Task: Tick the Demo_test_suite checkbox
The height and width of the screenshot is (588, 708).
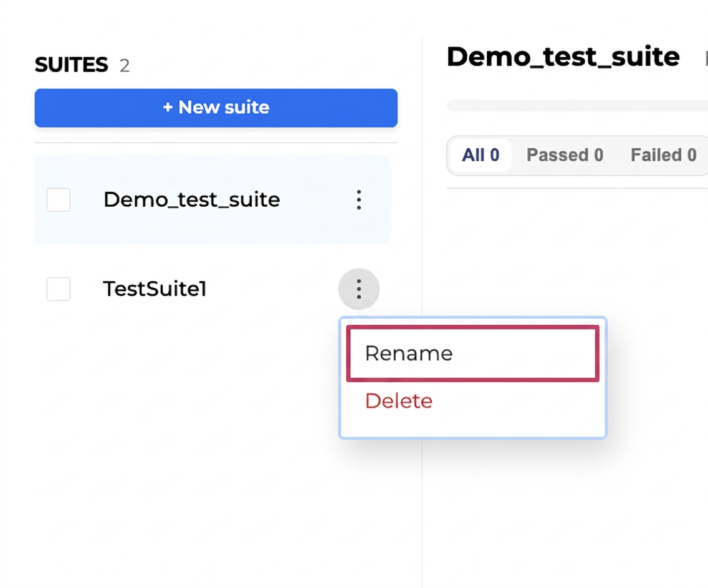Action: pos(59,199)
